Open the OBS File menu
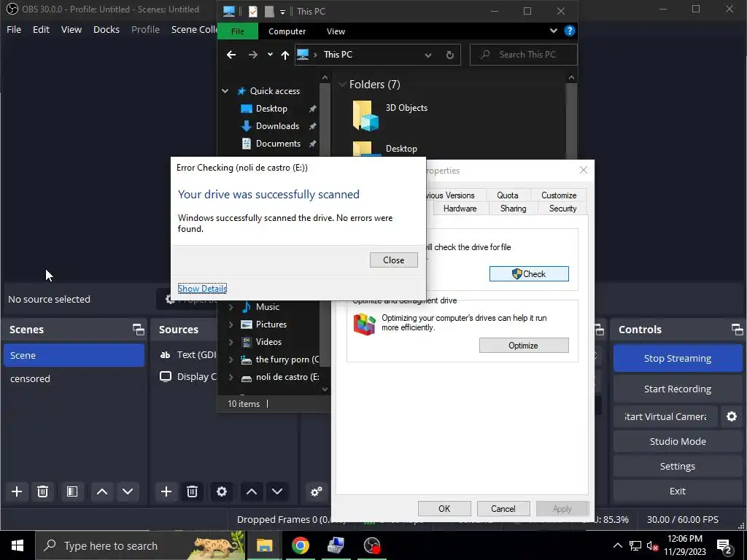 pyautogui.click(x=14, y=29)
